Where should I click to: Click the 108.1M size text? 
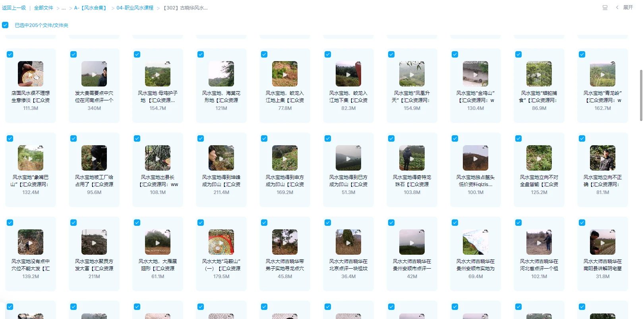click(158, 192)
